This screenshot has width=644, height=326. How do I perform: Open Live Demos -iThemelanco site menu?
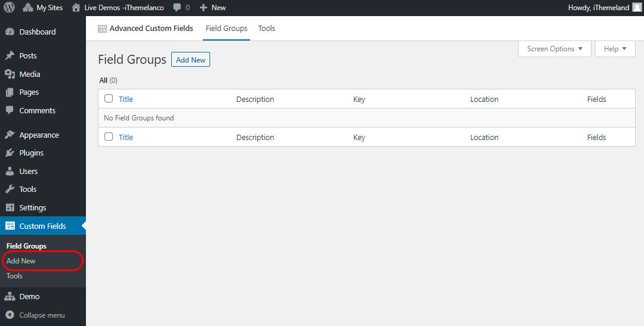118,7
